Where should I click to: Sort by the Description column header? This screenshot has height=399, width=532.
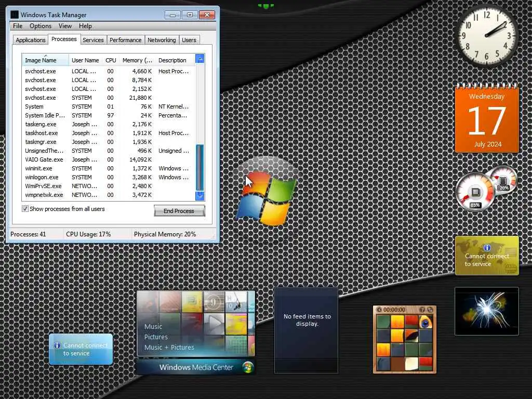click(x=175, y=60)
